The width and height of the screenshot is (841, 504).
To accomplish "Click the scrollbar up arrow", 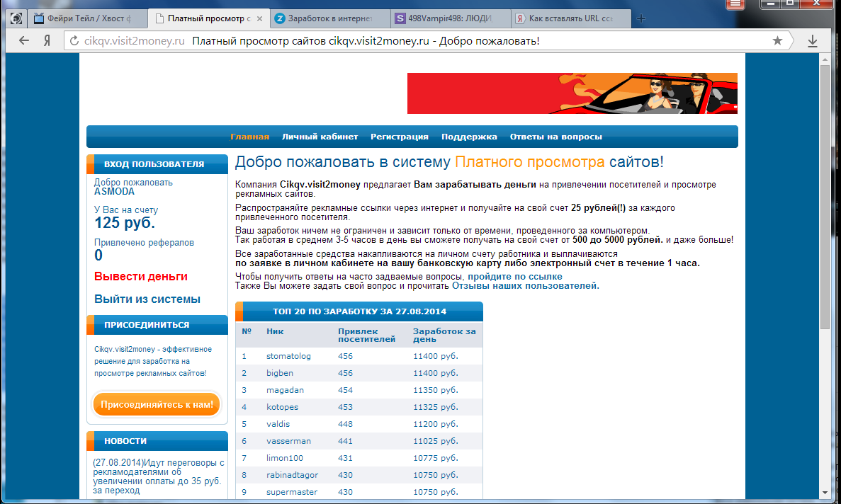I will [x=825, y=59].
